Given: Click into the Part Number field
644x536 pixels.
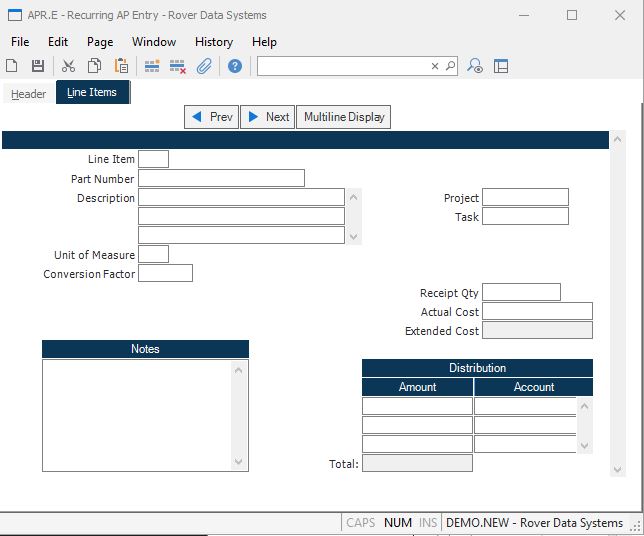Looking at the screenshot, I should tap(221, 178).
